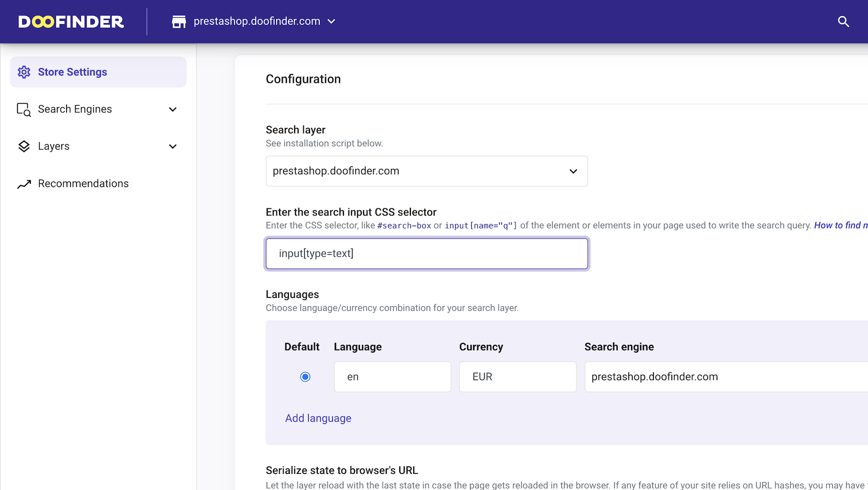The width and height of the screenshot is (868, 490).
Task: Click the Layers stack icon
Action: [24, 147]
